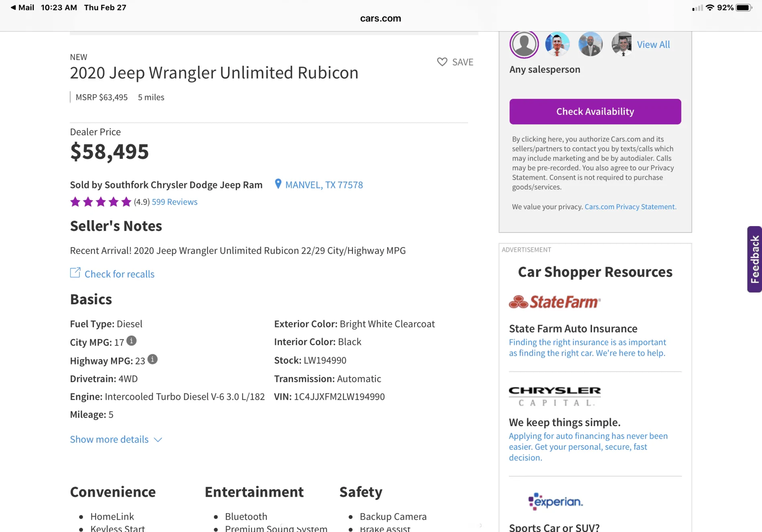Viewport: 762px width, 532px height.
Task: Click the Bluetooth entertainment item
Action: pos(246,516)
